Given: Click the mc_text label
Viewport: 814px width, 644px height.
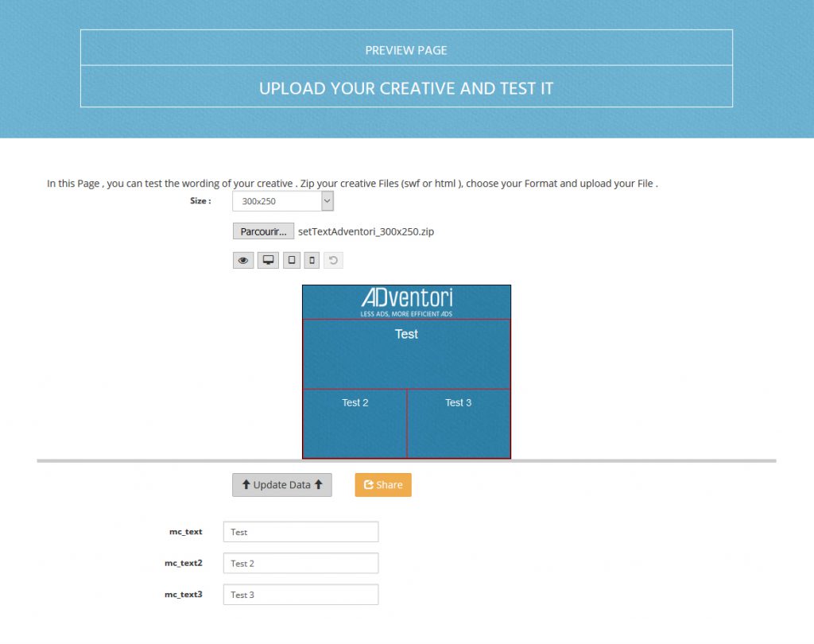Looking at the screenshot, I should pyautogui.click(x=185, y=532).
